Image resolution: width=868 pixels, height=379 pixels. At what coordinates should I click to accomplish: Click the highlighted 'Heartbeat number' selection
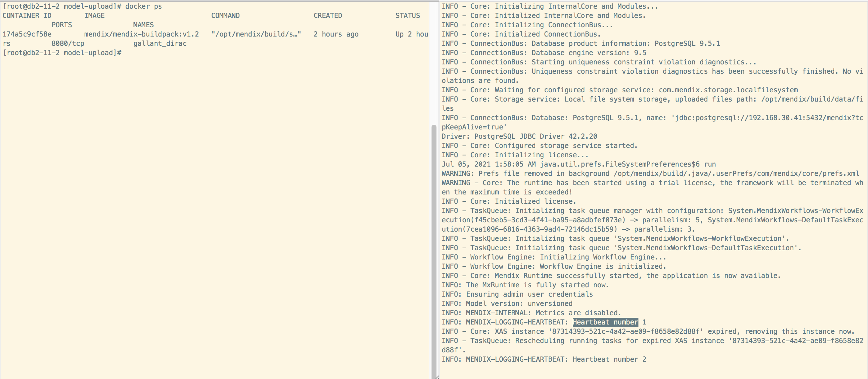[605, 322]
